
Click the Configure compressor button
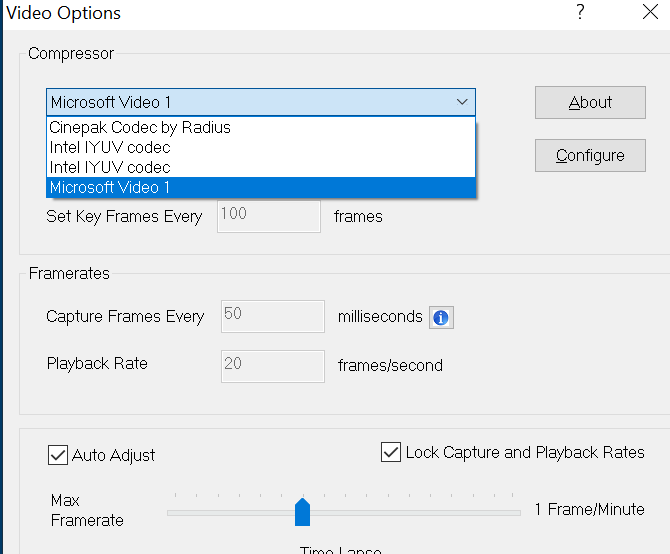click(590, 155)
